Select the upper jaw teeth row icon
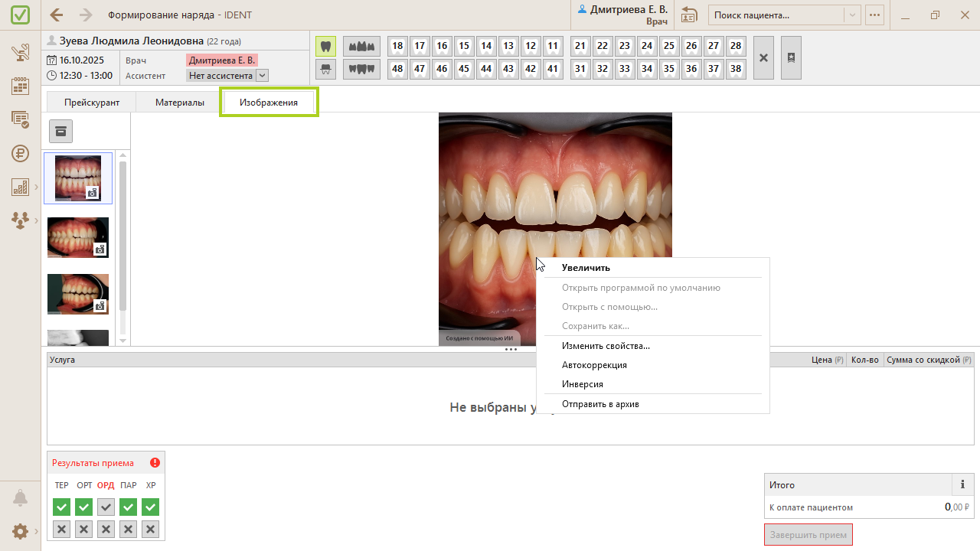This screenshot has height=551, width=980. point(361,46)
